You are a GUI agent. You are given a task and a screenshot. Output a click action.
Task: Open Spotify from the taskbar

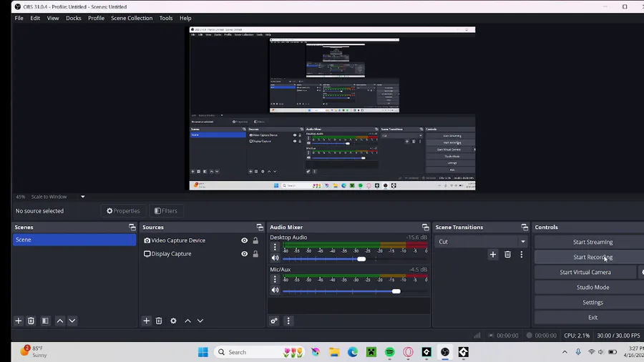pos(390,352)
